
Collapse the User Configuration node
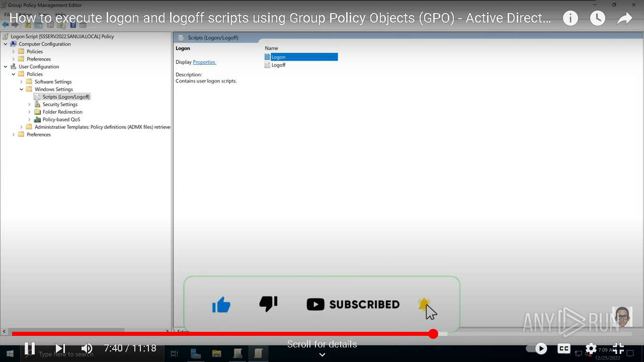(x=6, y=66)
